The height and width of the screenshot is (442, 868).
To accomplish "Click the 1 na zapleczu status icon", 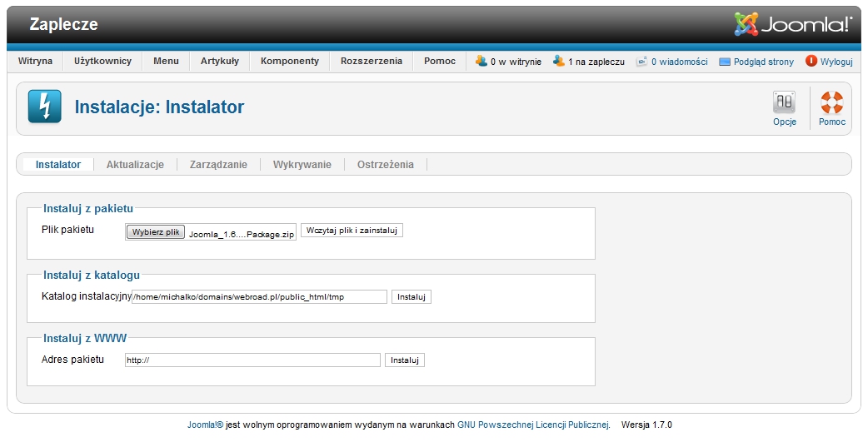I will click(559, 61).
